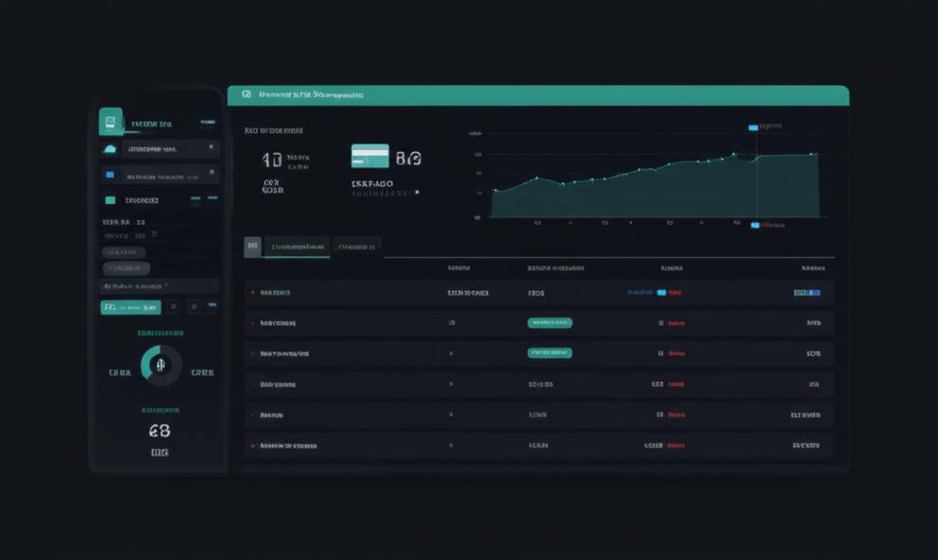The width and height of the screenshot is (938, 560).
Task: Click the vertical marker line on the area chart
Action: click(757, 174)
